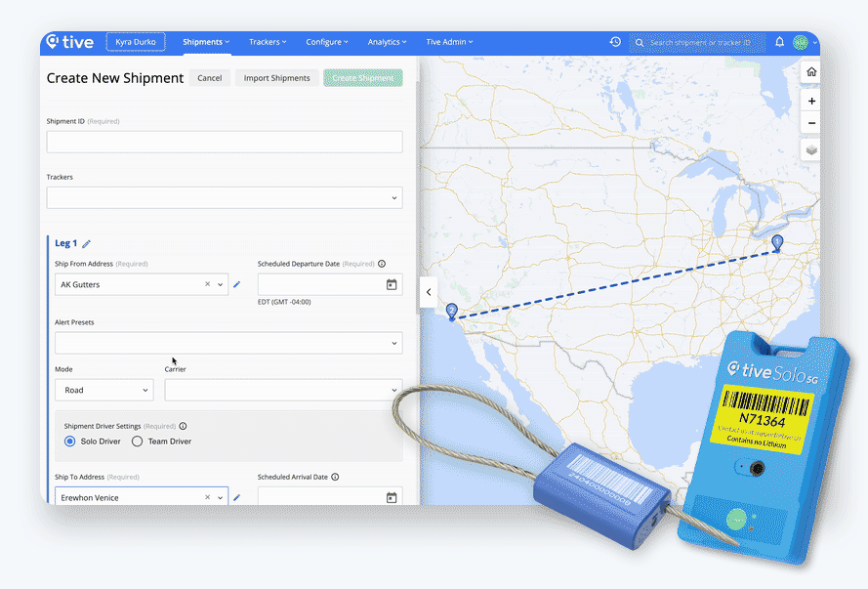868x589 pixels.
Task: Click the Cancel button
Action: tap(209, 78)
